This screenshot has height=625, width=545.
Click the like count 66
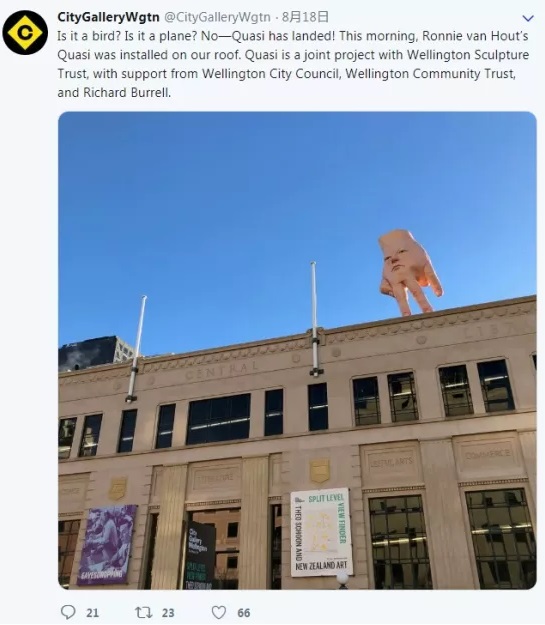pyautogui.click(x=244, y=613)
